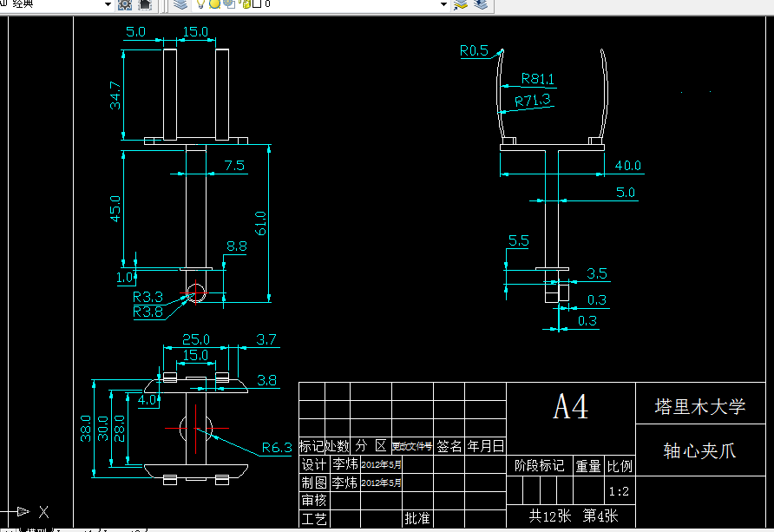
Task: Toggle layer 0 on/off lightbulb
Action: [x=201, y=4]
